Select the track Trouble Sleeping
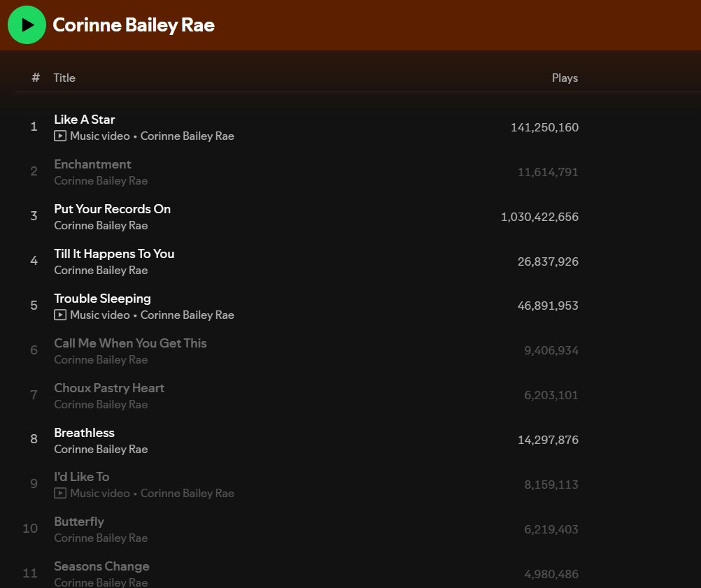This screenshot has width=701, height=588. tap(102, 298)
